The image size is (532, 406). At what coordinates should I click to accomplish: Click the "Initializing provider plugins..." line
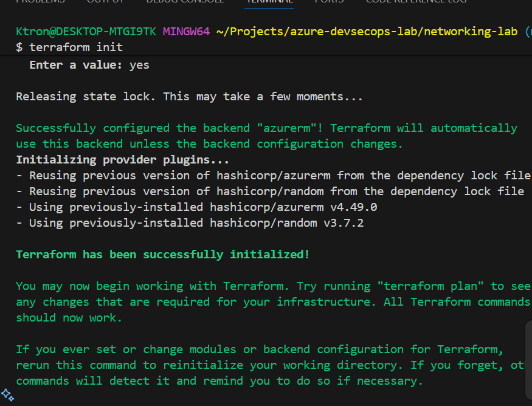click(x=122, y=160)
